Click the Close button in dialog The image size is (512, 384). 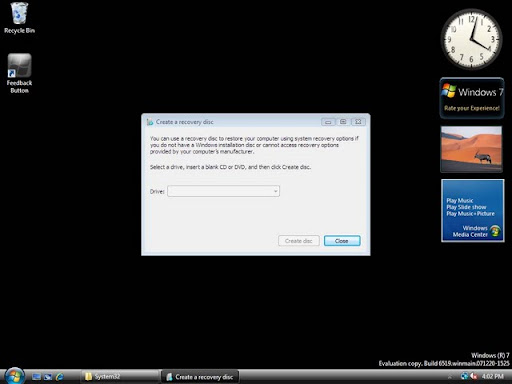tap(342, 241)
